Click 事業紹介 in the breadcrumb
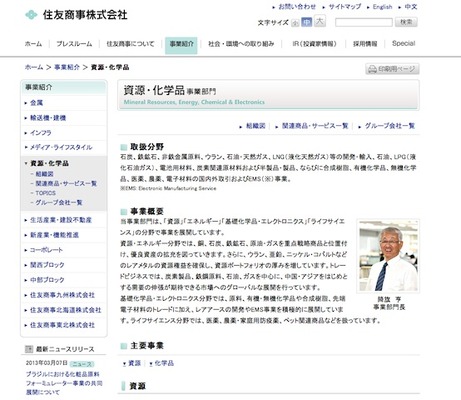The height and width of the screenshot is (400, 461). [67, 67]
